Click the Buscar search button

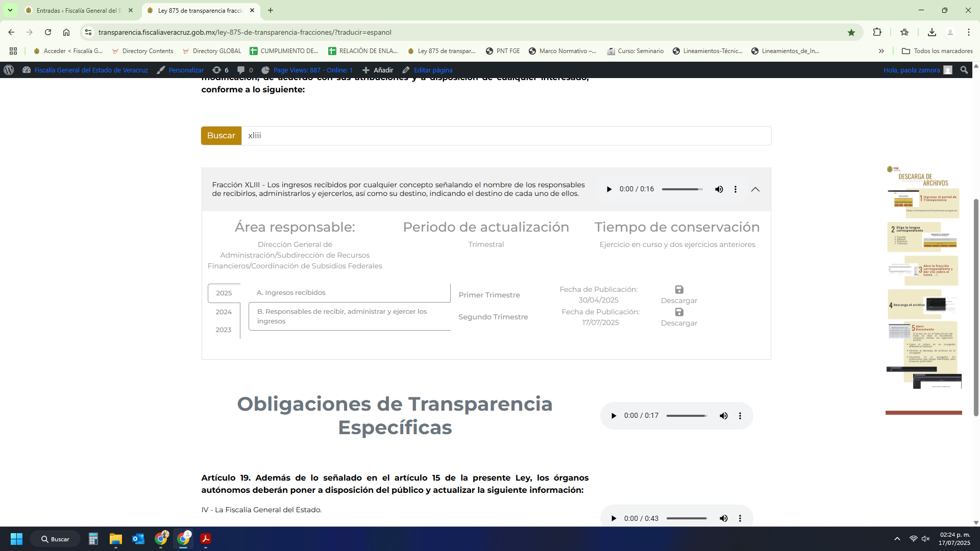(221, 136)
